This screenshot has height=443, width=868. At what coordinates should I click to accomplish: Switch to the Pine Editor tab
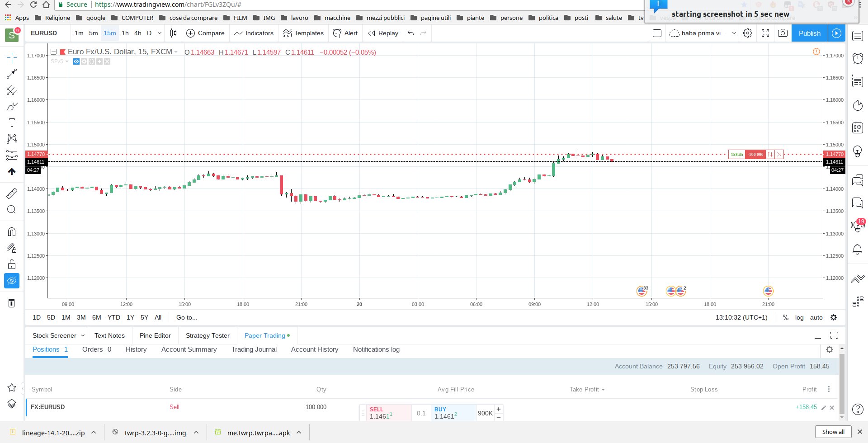click(155, 335)
